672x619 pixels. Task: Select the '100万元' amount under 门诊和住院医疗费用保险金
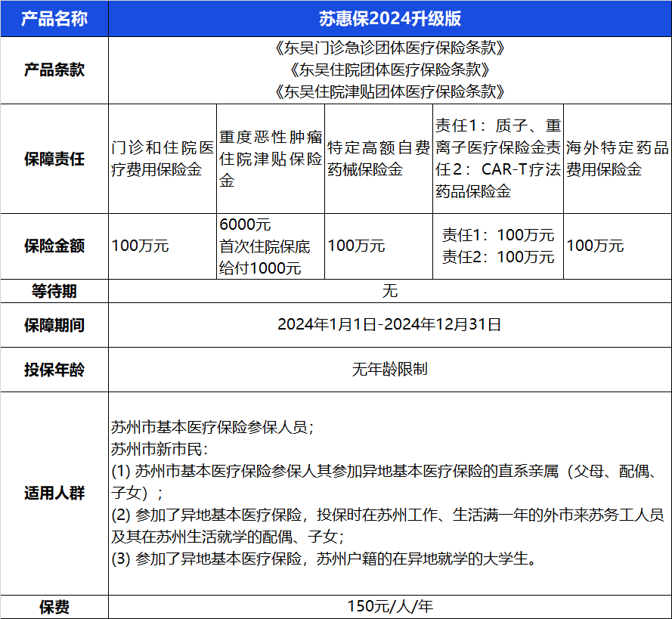pos(140,246)
